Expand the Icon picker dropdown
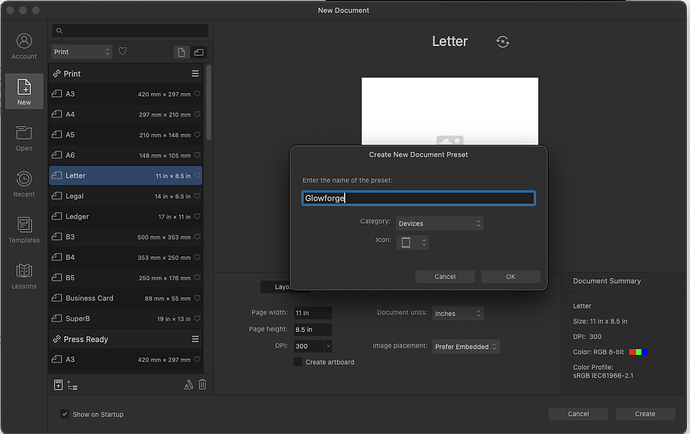The height and width of the screenshot is (434, 690). 413,242
